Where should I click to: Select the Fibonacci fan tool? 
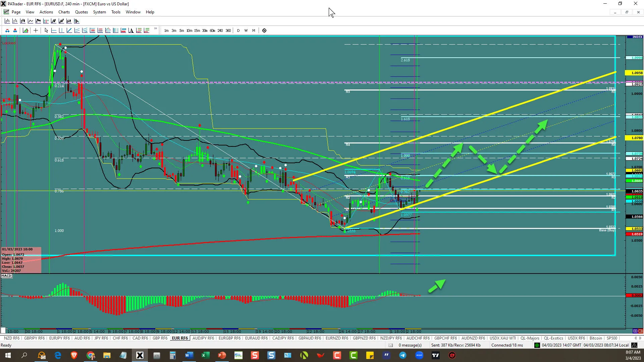point(108,31)
